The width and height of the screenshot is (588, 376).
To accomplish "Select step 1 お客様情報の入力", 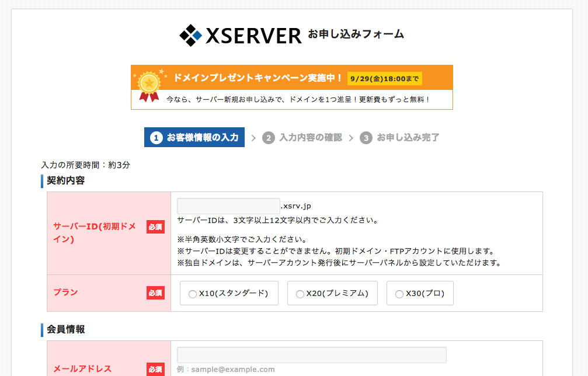I will [x=194, y=137].
